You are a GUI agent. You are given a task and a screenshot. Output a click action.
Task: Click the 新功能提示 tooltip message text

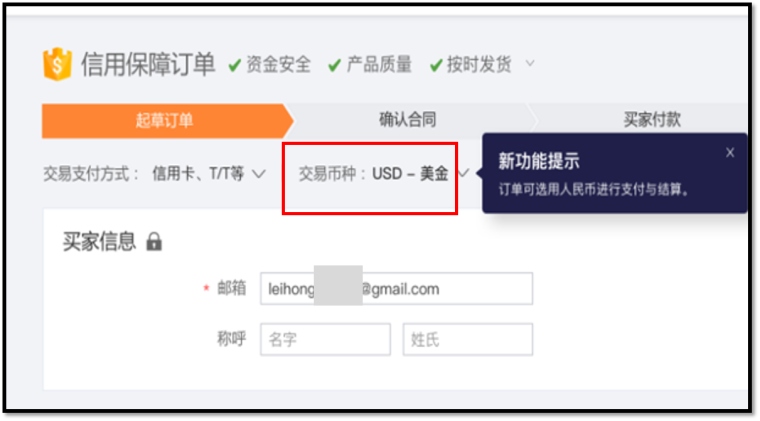[594, 189]
